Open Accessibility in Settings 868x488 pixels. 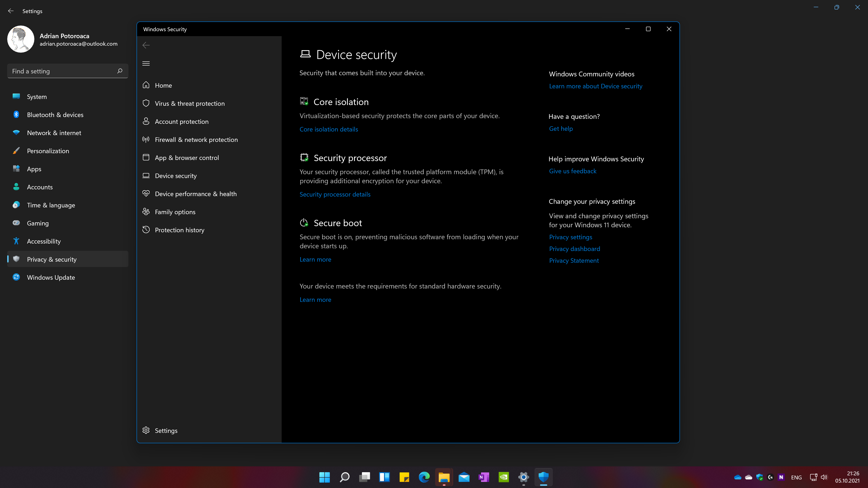pyautogui.click(x=68, y=241)
